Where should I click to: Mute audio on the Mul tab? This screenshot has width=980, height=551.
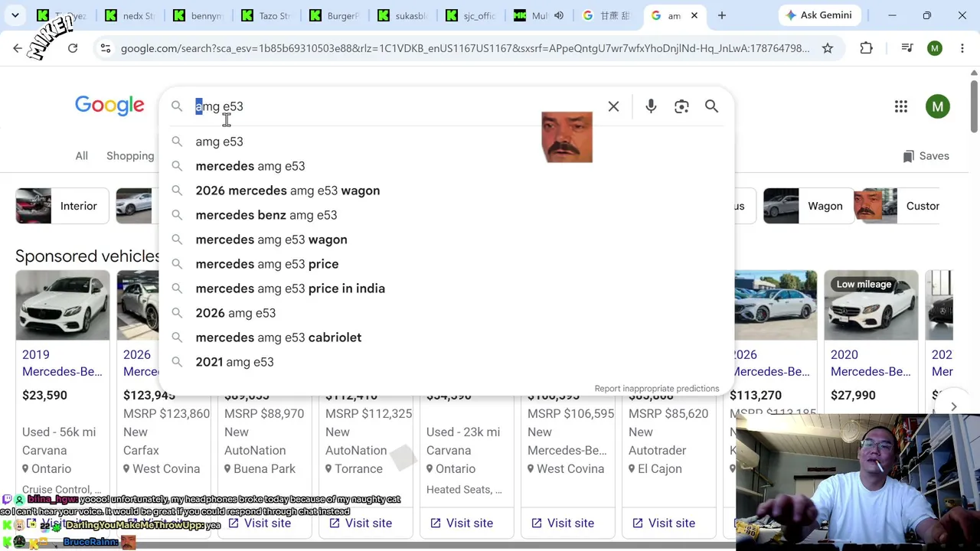tap(559, 15)
